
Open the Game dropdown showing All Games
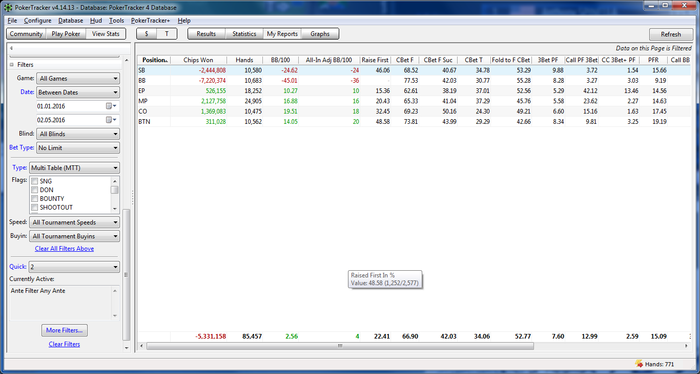tap(78, 79)
